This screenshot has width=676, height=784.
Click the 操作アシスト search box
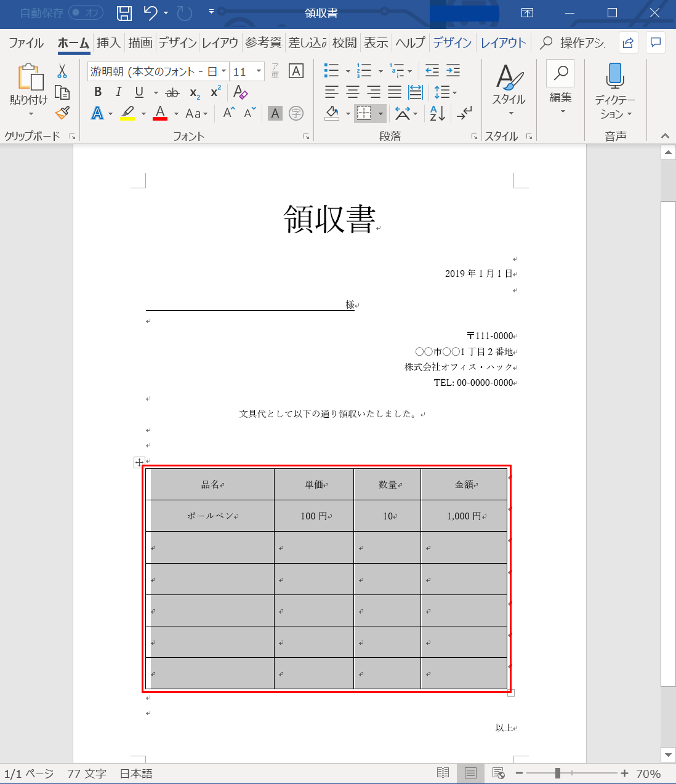pyautogui.click(x=573, y=42)
